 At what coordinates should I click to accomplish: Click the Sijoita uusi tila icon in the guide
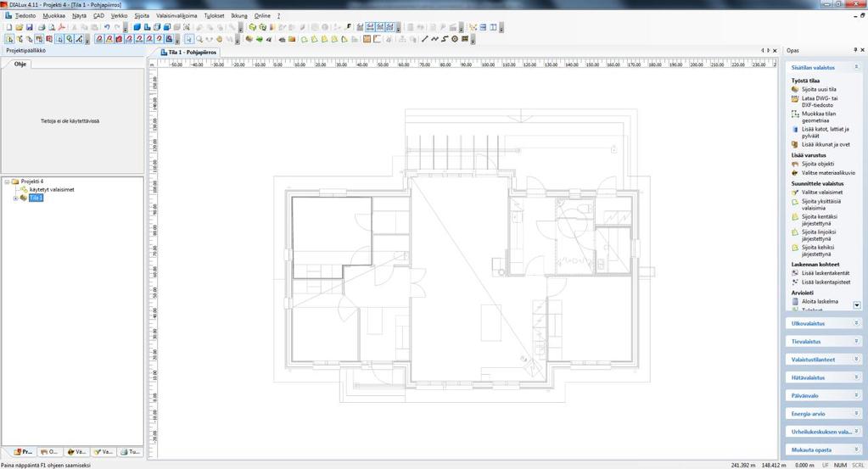pyautogui.click(x=795, y=89)
